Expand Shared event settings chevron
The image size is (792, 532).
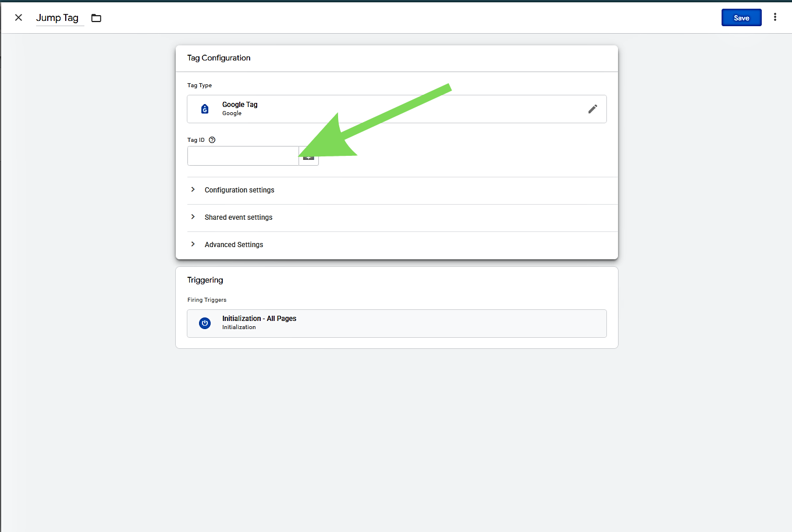pyautogui.click(x=193, y=217)
